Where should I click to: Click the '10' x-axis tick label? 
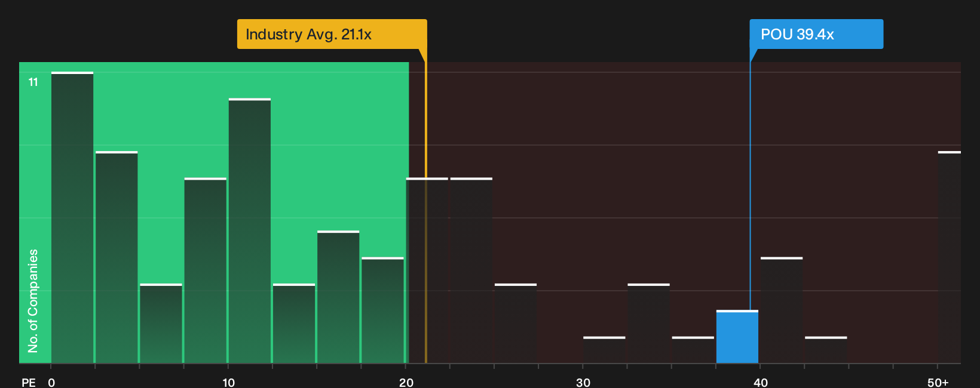229,383
